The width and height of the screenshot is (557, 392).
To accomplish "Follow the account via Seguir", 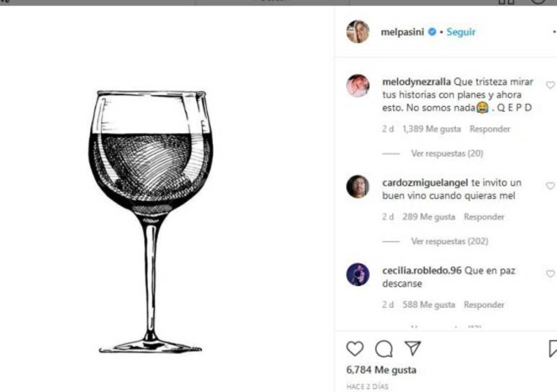I will 461,32.
